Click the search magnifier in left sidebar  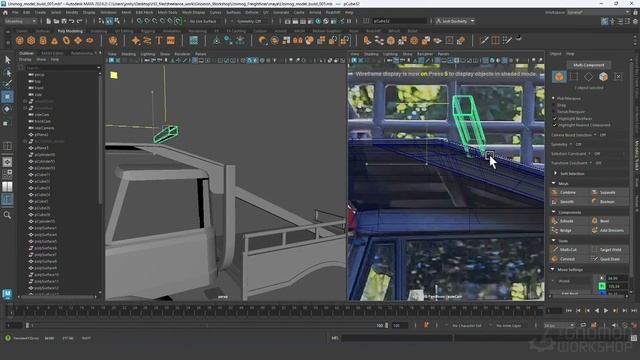pos(7,215)
